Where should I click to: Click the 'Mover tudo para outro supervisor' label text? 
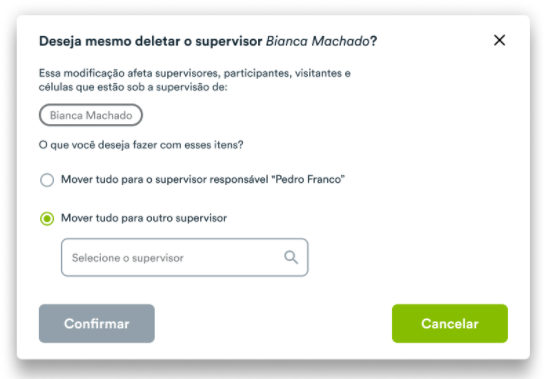[144, 218]
